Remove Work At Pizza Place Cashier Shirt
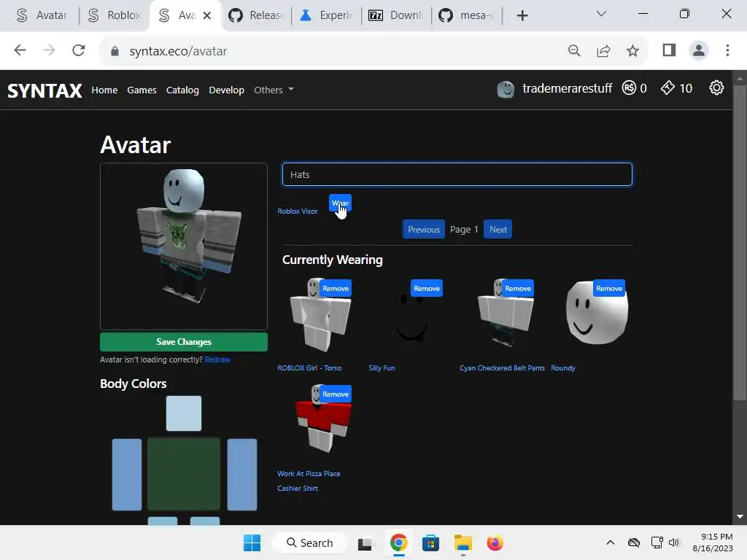 tap(336, 394)
